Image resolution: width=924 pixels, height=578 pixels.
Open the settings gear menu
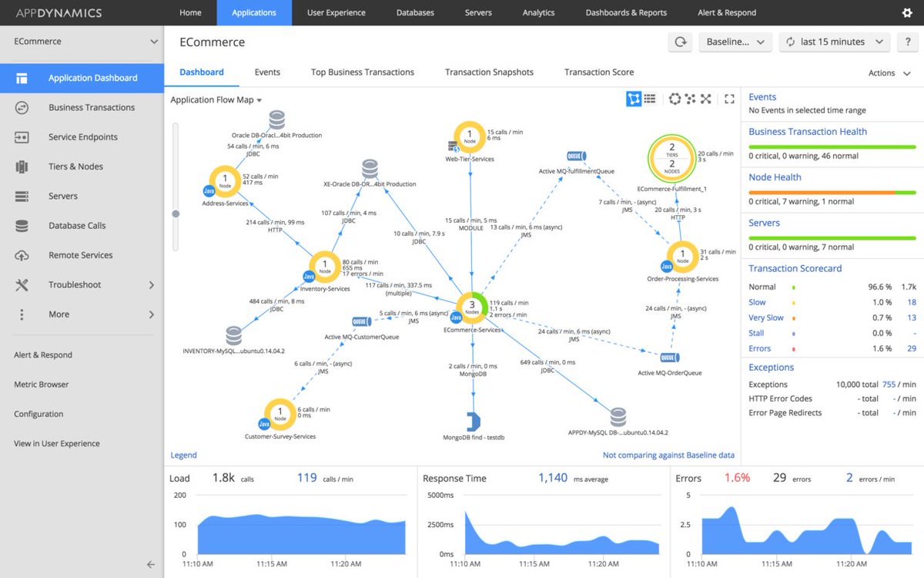pos(907,12)
